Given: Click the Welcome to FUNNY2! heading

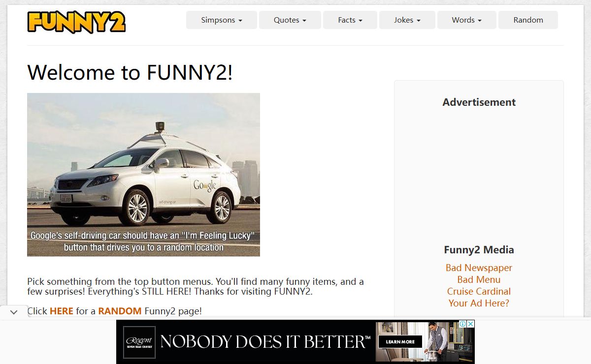Looking at the screenshot, I should point(130,72).
